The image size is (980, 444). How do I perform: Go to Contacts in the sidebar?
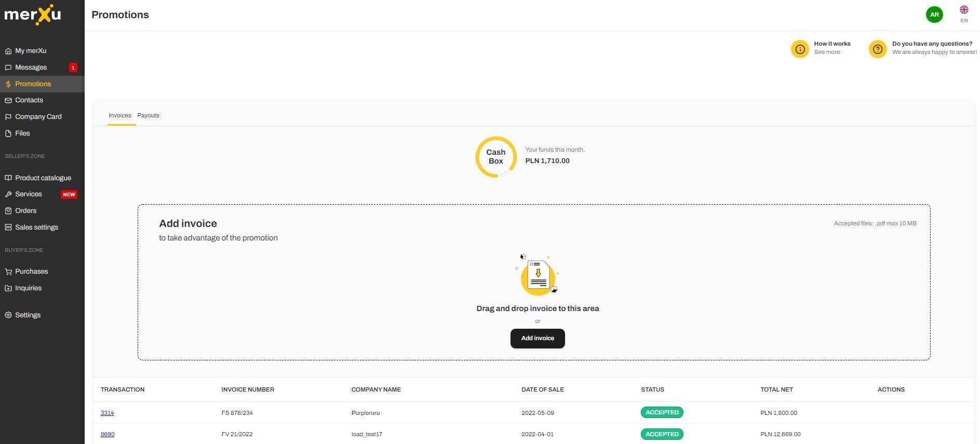click(29, 100)
